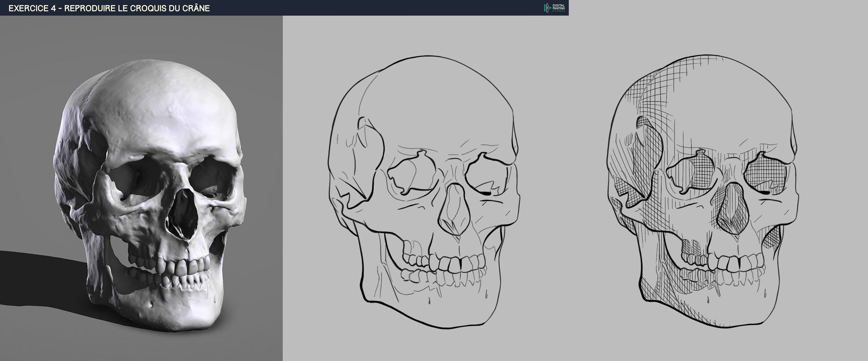This screenshot has width=868, height=361.
Task: Click the Digital Painting School logo
Action: point(554,8)
